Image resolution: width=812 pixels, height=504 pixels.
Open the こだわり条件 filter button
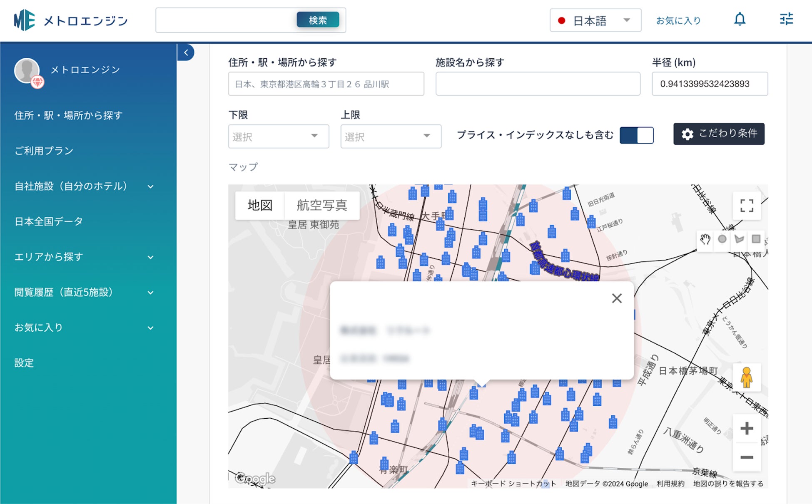point(719,134)
